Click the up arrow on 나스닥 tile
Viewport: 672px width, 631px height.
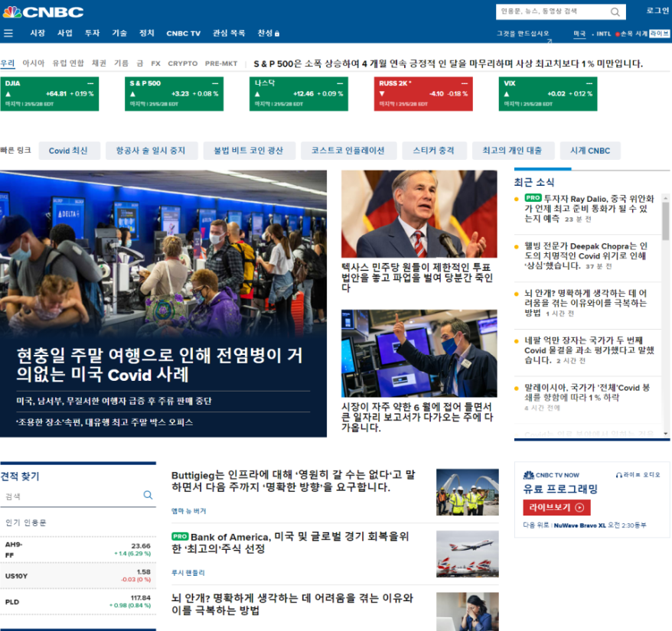tap(257, 94)
